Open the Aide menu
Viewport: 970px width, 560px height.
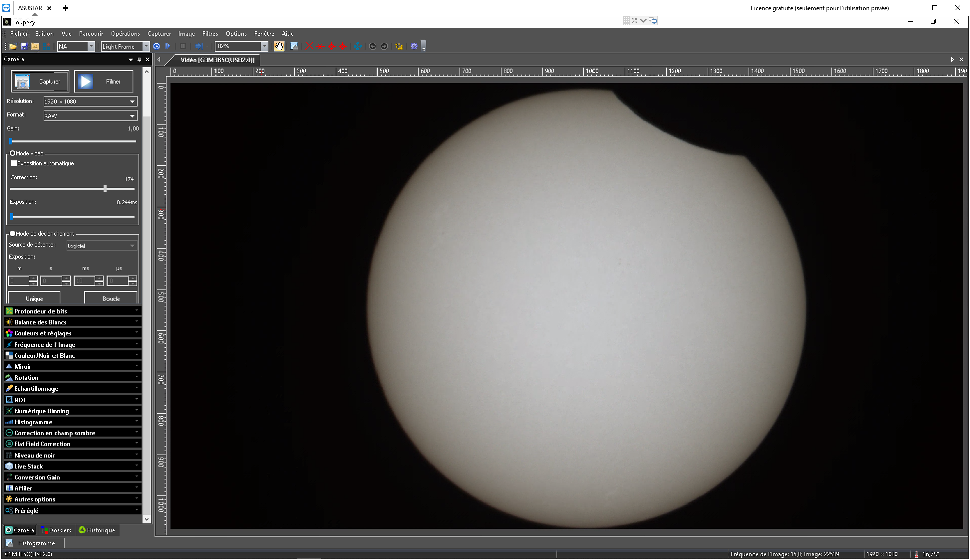287,34
